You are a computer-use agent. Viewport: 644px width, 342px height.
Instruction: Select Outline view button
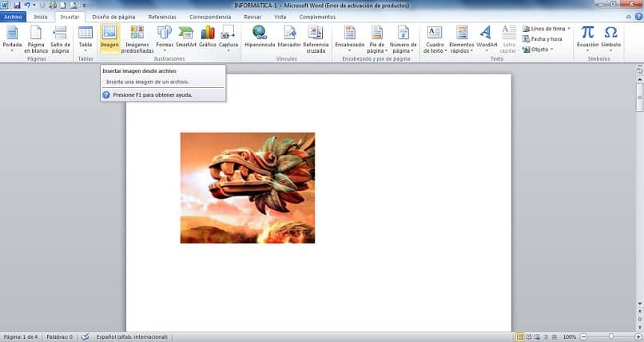(546, 336)
